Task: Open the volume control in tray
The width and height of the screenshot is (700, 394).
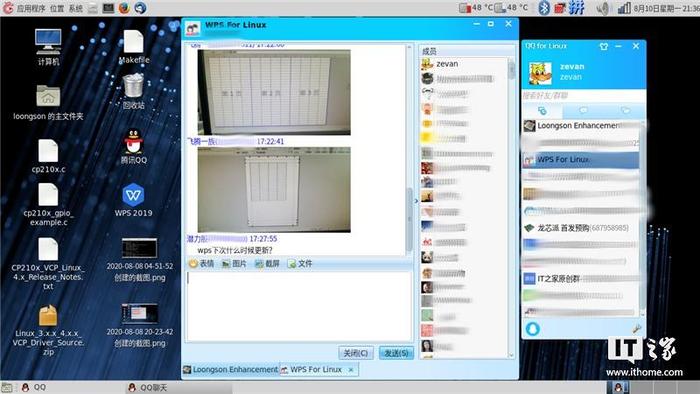Action: click(x=603, y=8)
